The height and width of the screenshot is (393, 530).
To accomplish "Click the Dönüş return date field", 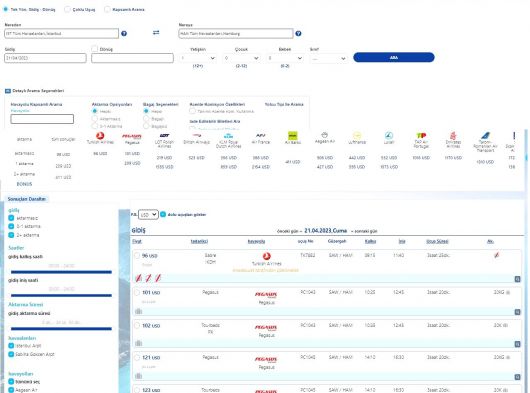I will [132, 58].
